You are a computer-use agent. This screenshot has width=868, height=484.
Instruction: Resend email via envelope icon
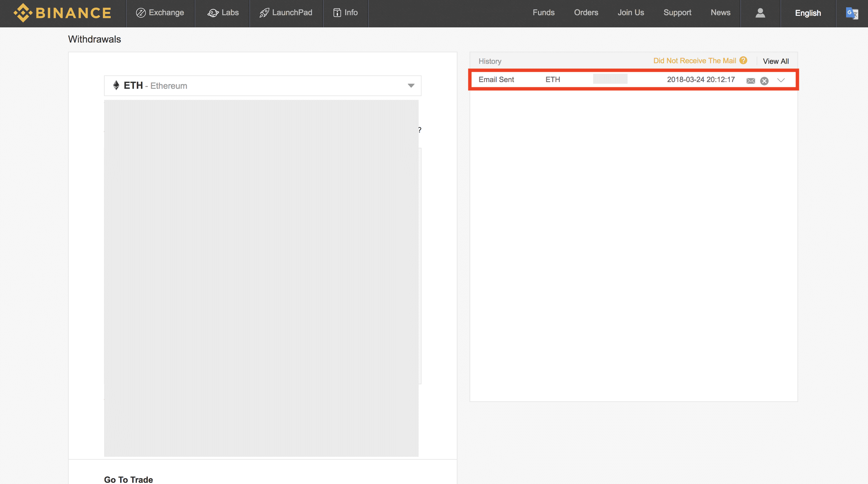tap(751, 81)
